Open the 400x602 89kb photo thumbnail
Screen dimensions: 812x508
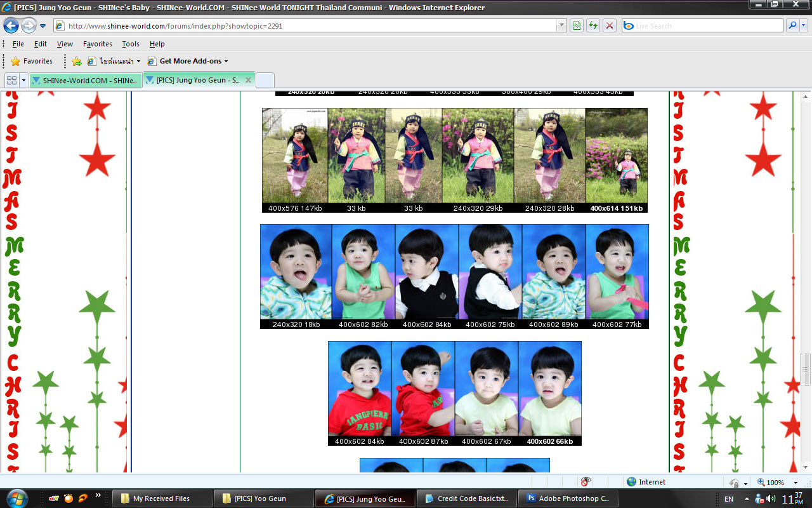pyautogui.click(x=554, y=276)
